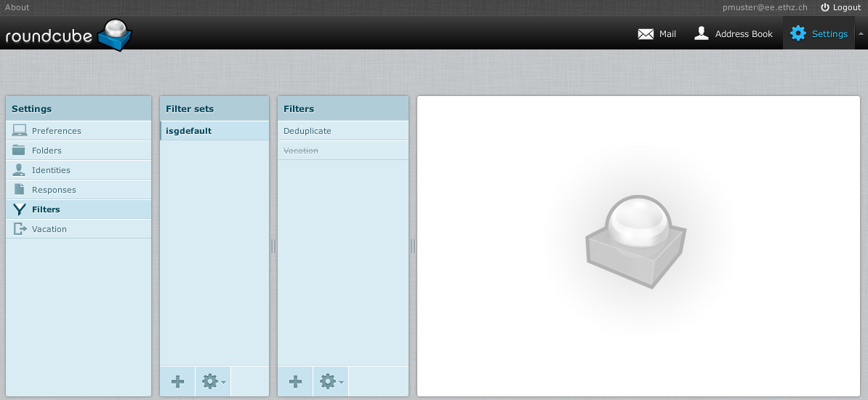Go to Address Book section
This screenshot has width=868, height=400.
[x=733, y=33]
